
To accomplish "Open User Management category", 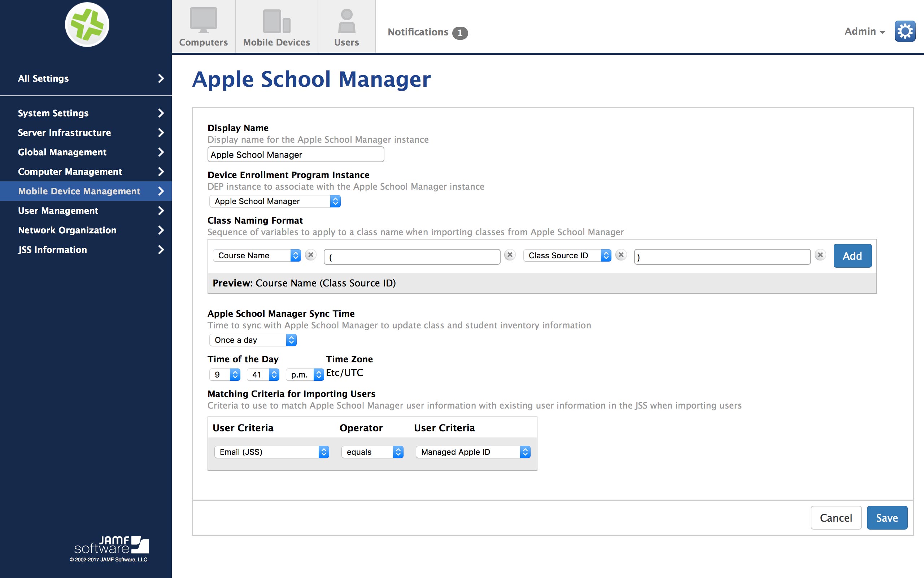I will pos(86,211).
